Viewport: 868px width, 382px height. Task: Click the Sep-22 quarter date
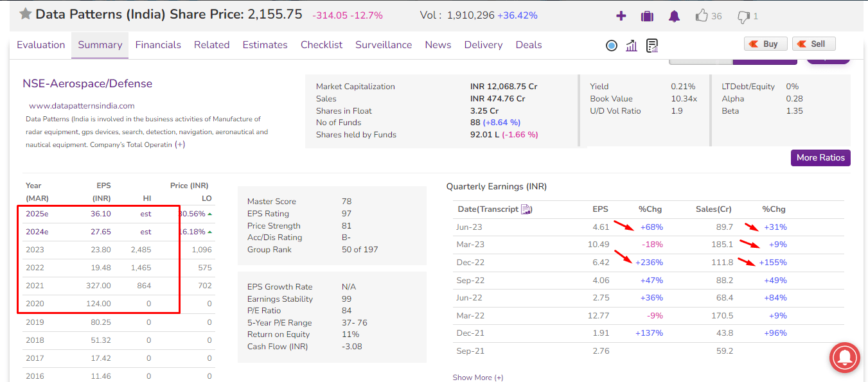coord(470,281)
